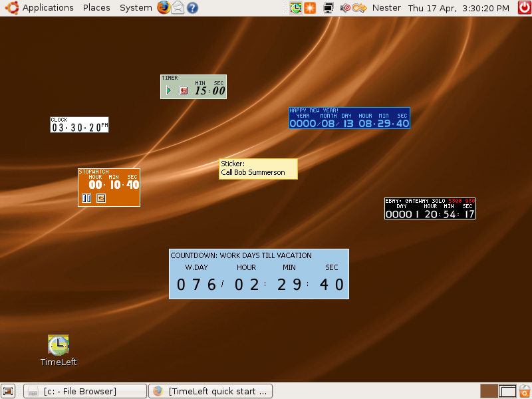Screen dimensions: 532x399
Task: Click the red power button icon
Action: coord(525,8)
